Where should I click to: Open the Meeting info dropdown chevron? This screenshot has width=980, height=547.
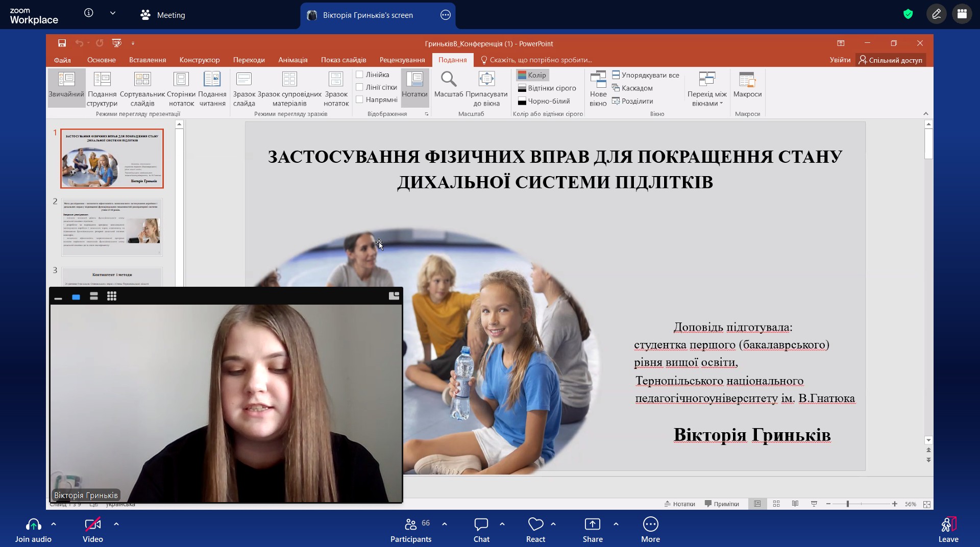(x=113, y=13)
